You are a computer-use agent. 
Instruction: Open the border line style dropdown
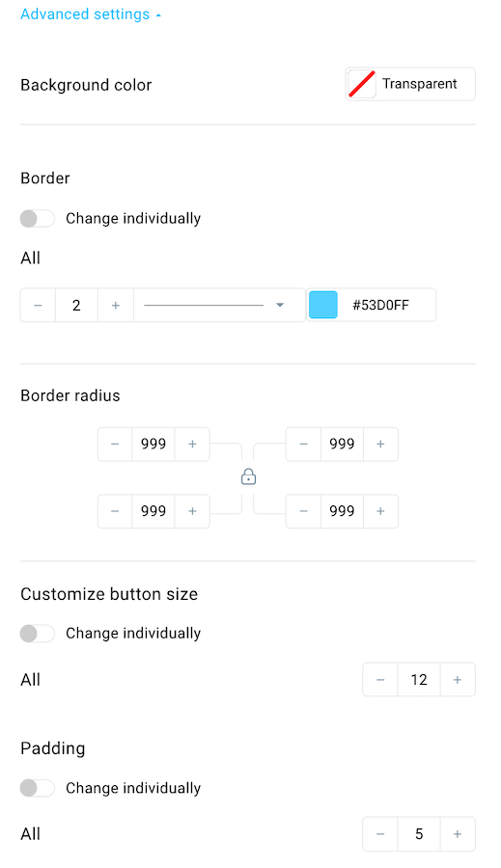pos(219,305)
